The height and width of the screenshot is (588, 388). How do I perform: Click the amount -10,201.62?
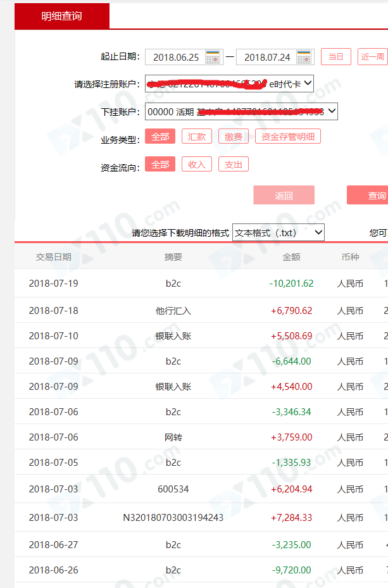pyautogui.click(x=291, y=283)
